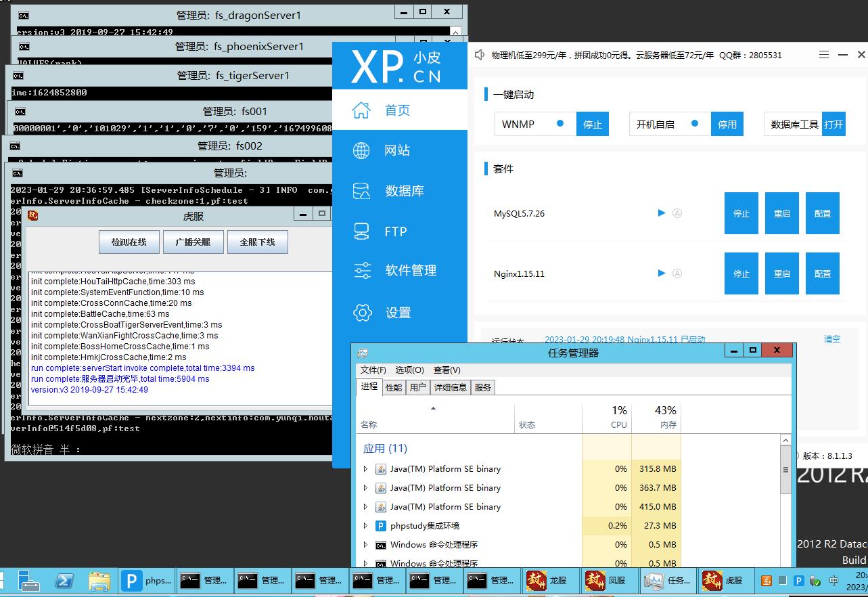
Task: Open Server Manager from the taskbar
Action: pyautogui.click(x=29, y=581)
